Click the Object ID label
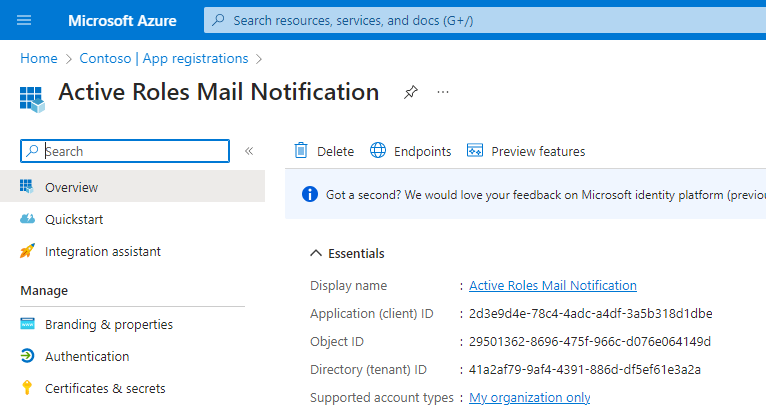 [337, 341]
